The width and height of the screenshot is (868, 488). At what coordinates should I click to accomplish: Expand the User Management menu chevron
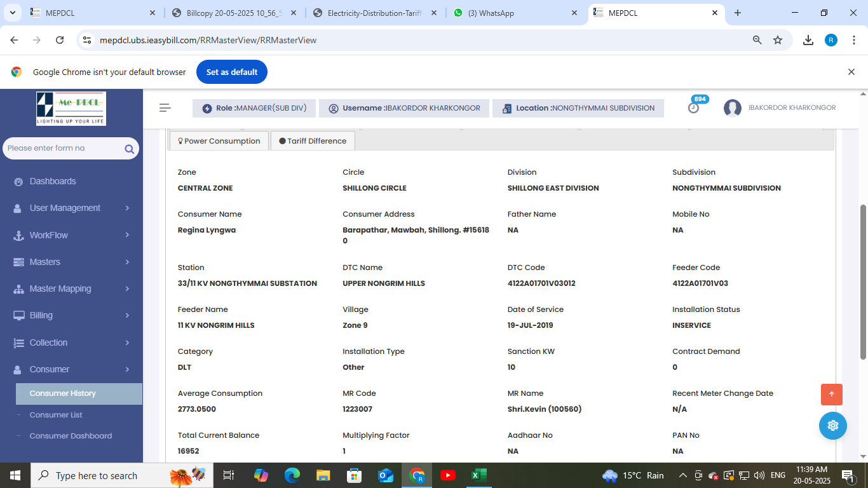pyautogui.click(x=127, y=208)
